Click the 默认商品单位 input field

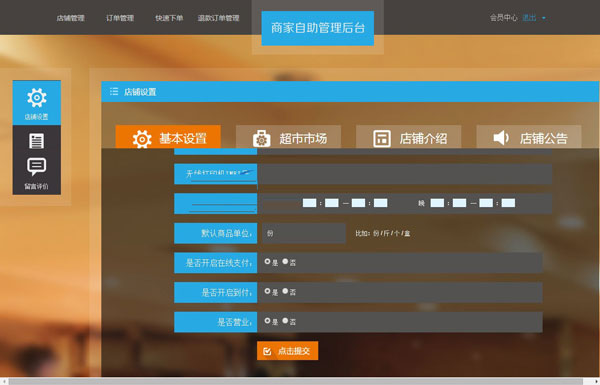[304, 233]
